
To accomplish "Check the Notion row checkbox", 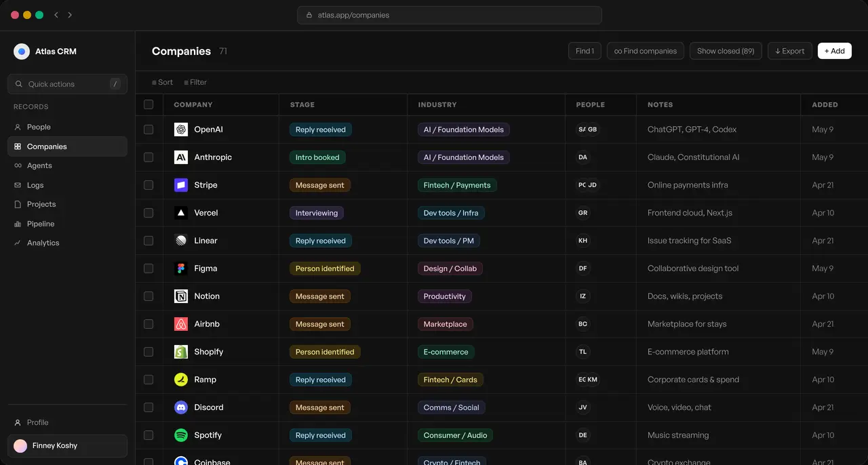I will coord(149,296).
